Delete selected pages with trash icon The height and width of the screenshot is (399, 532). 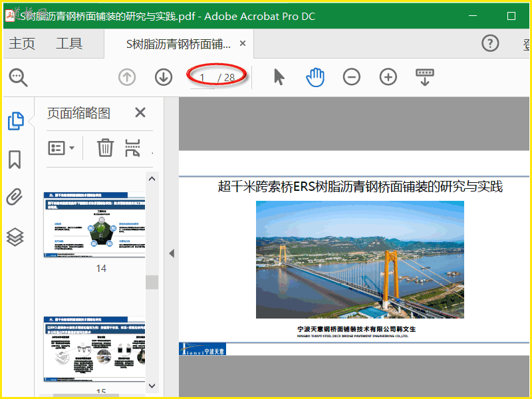[105, 148]
